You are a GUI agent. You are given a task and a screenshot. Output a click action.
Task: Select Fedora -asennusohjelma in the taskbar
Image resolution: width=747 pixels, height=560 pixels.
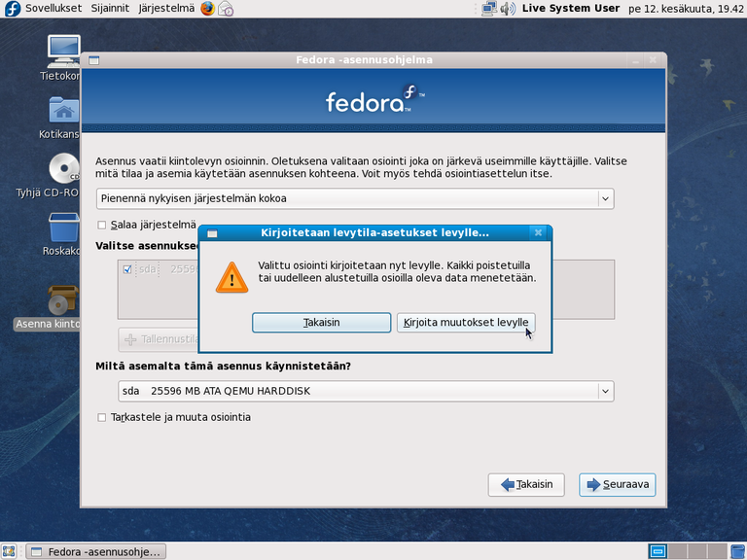click(x=95, y=551)
